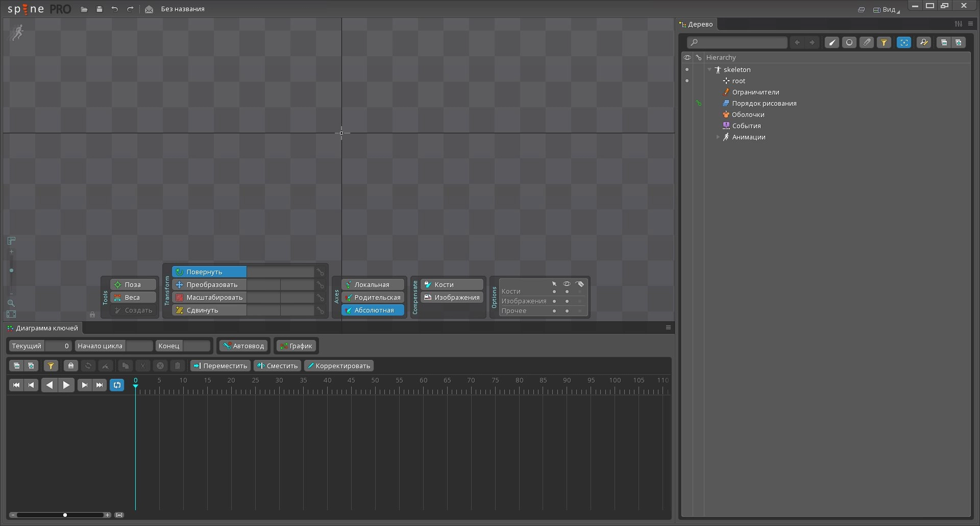Click the redo arrow icon
This screenshot has width=980, height=526.
click(130, 9)
